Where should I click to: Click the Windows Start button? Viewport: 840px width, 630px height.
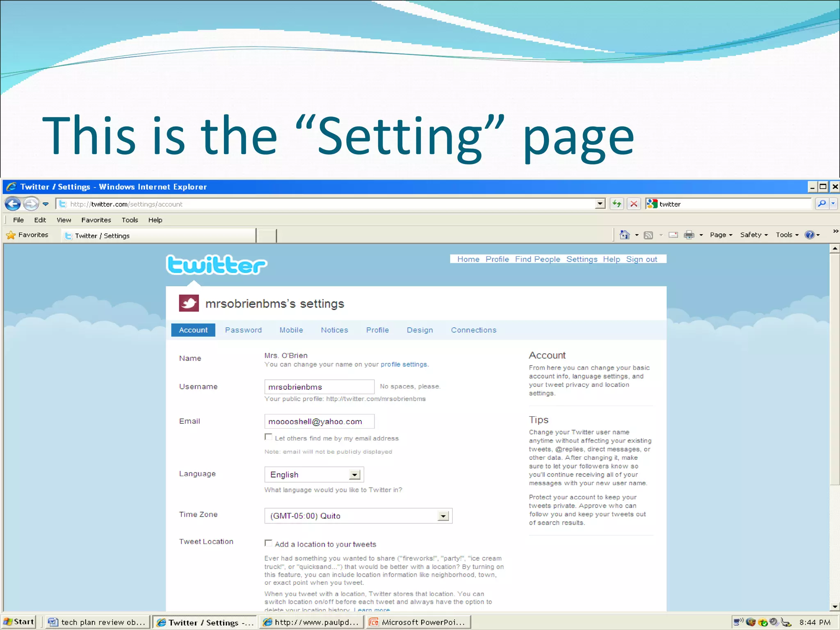(19, 622)
